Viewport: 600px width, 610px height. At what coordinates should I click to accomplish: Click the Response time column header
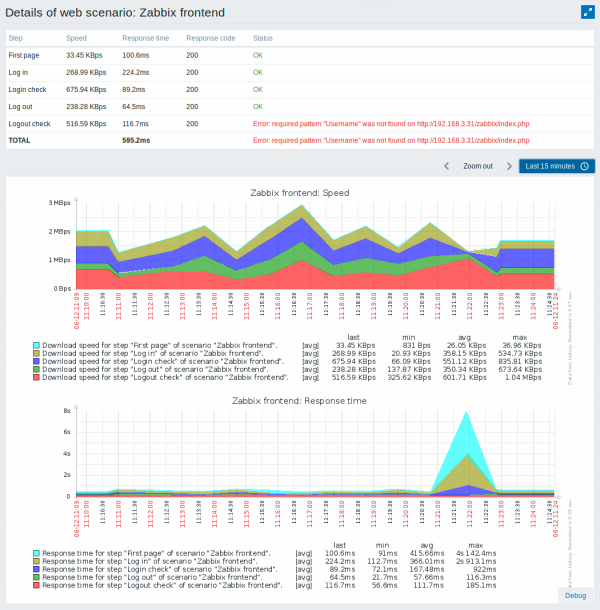[x=144, y=37]
